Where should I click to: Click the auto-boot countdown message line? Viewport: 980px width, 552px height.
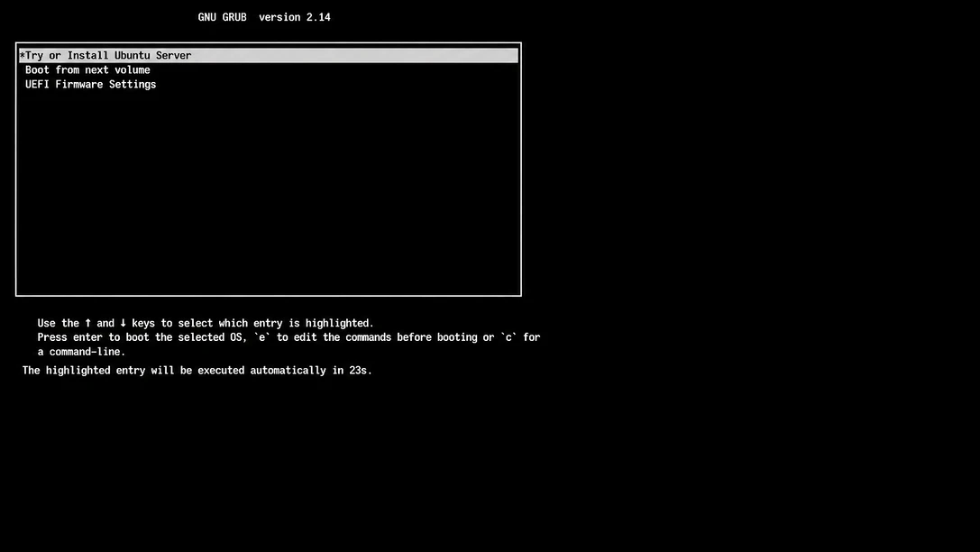point(197,371)
